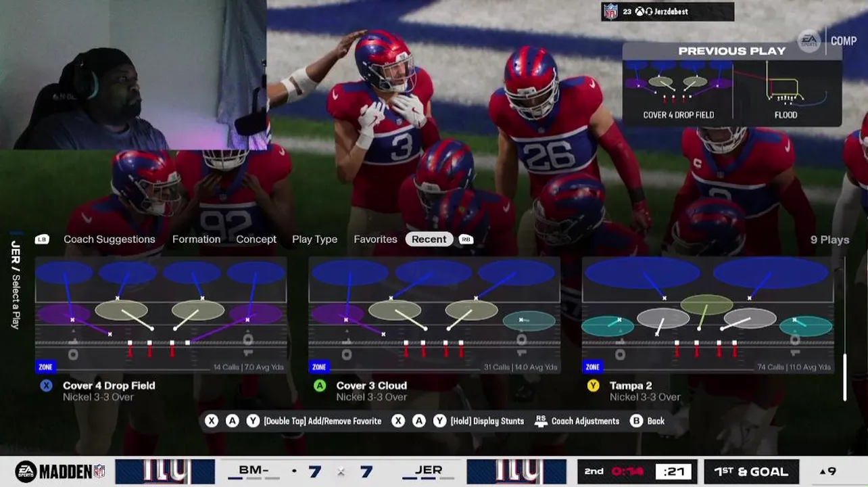Select the highlighted Recent tab
Screen dimensions: 868x487
click(429, 239)
